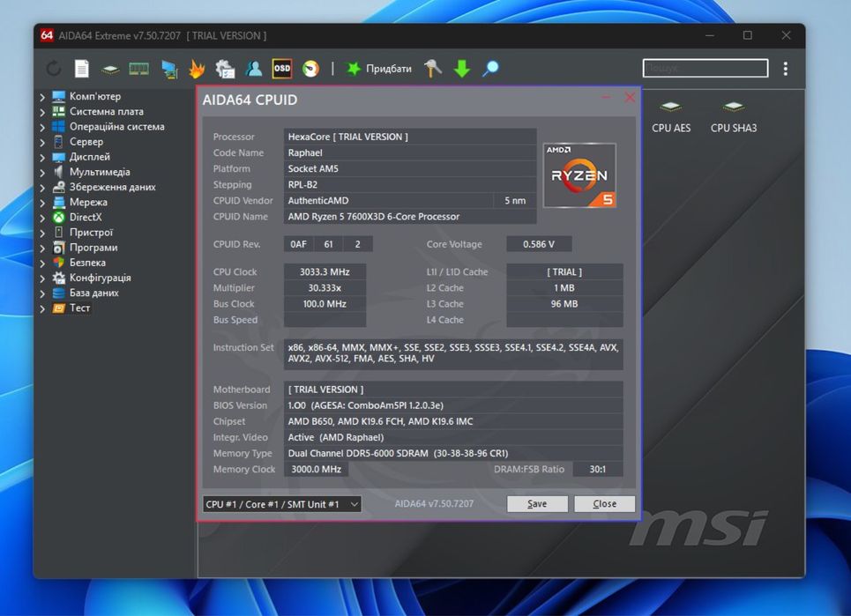The height and width of the screenshot is (616, 851).
Task: Expand the Комп'ютер tree node
Action: [42, 97]
